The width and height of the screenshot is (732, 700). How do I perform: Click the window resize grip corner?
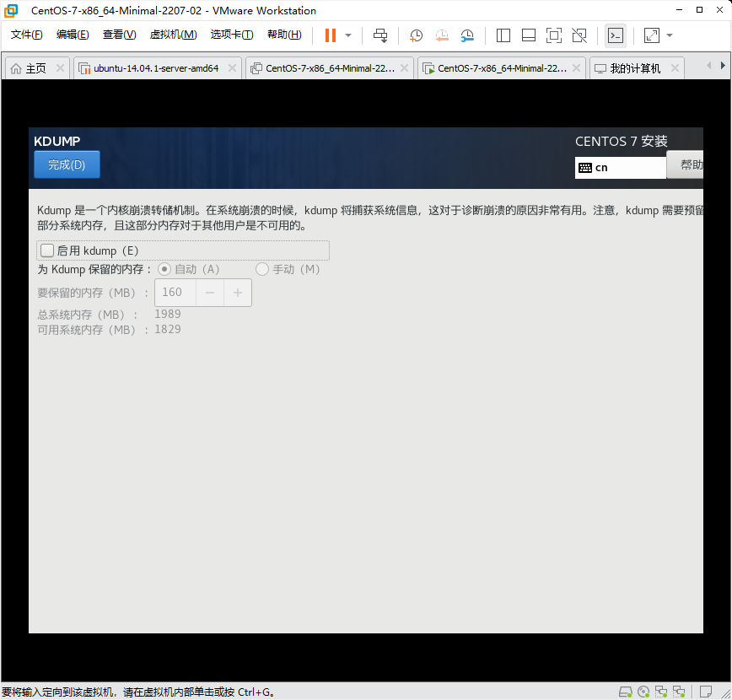725,693
